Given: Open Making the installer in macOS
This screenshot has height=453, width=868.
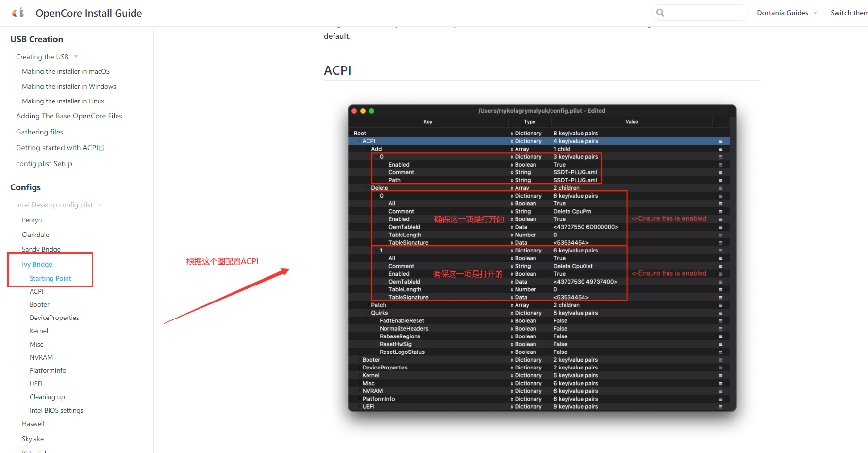Looking at the screenshot, I should (66, 71).
